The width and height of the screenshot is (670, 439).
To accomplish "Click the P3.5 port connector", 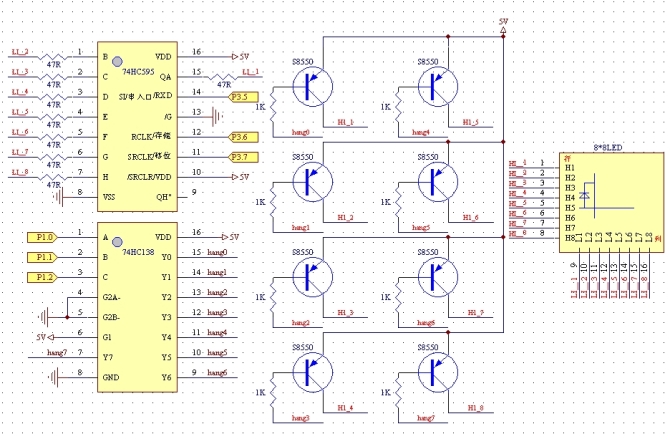I will pyautogui.click(x=242, y=97).
